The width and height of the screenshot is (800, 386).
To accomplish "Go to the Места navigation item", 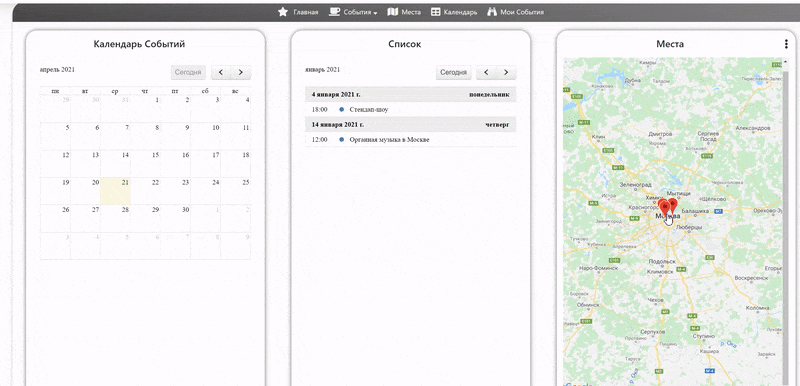I will [411, 12].
